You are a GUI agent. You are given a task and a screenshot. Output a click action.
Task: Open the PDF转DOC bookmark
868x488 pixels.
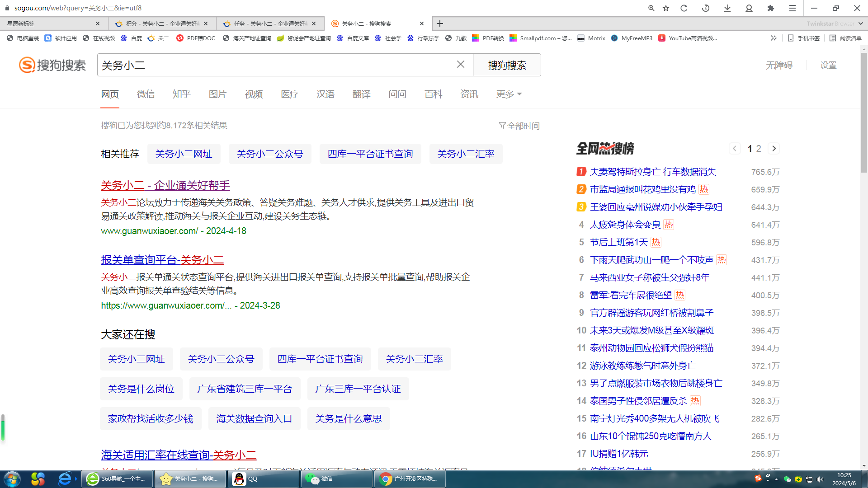196,38
